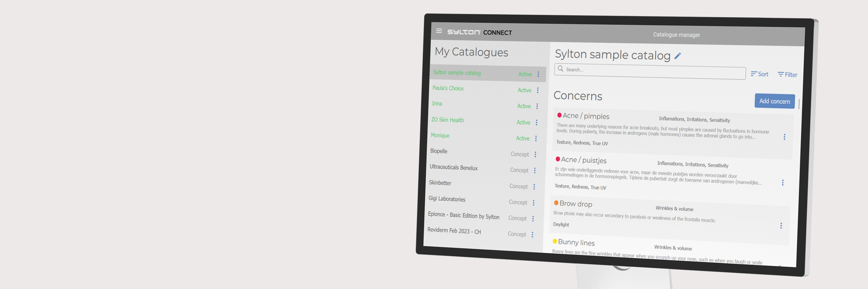Click the concerns list scrollbar

tap(799, 104)
